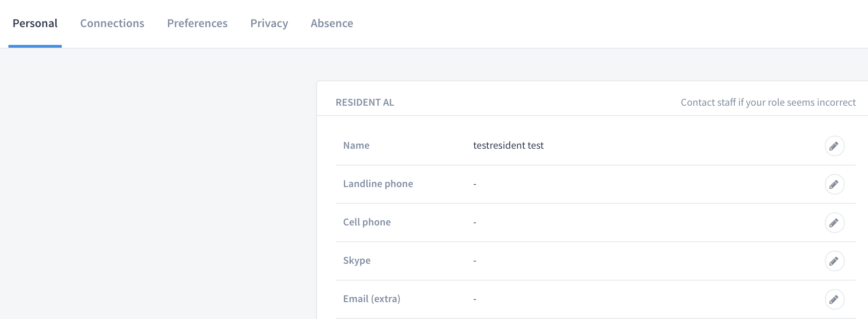Edit the Name field with pencil icon
Viewport: 868px width, 319px height.
[834, 146]
